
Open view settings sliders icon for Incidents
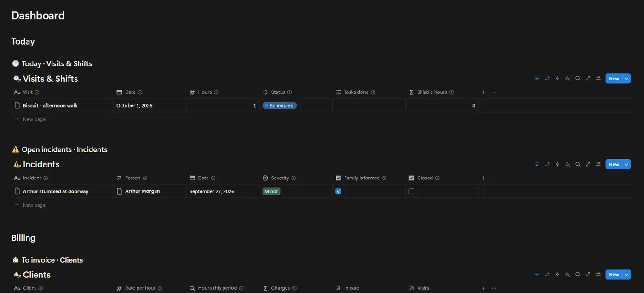click(598, 164)
